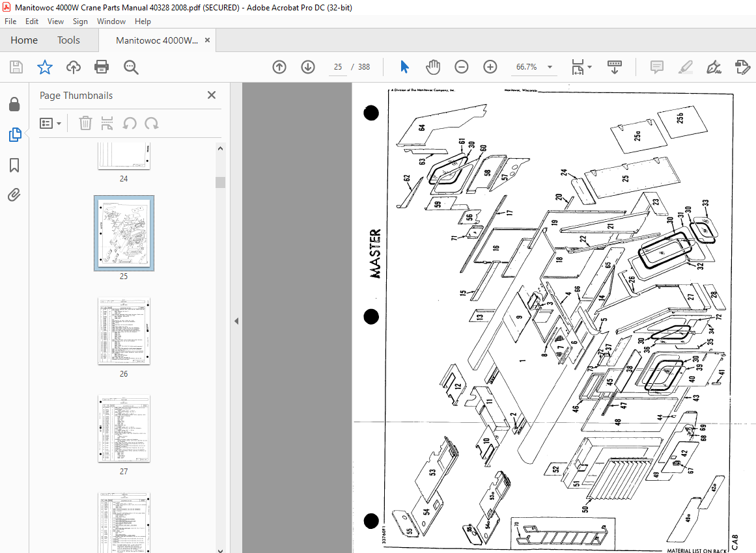Screen dimensions: 756x553
Task: Select the page 25 thumbnail
Action: click(x=124, y=233)
